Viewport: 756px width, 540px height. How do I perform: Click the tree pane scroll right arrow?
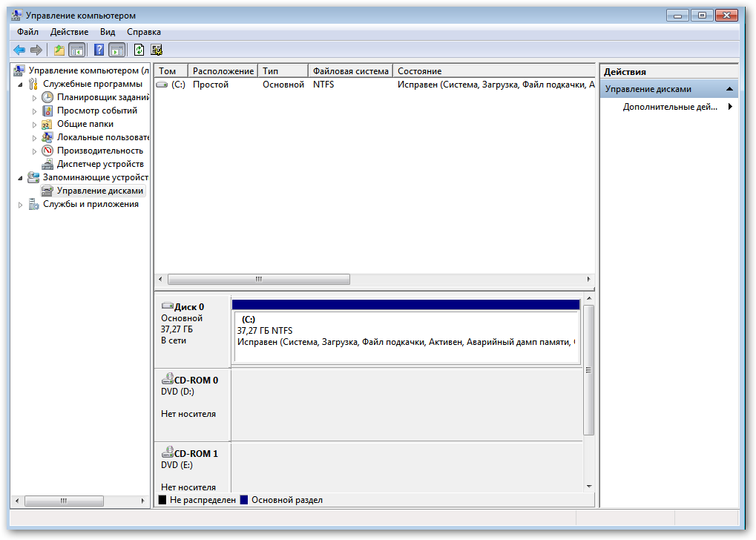(142, 501)
